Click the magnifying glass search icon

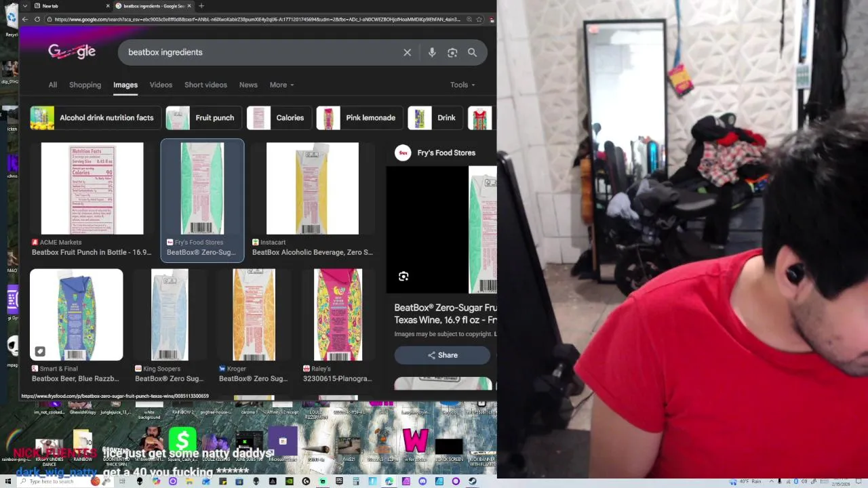click(x=472, y=52)
